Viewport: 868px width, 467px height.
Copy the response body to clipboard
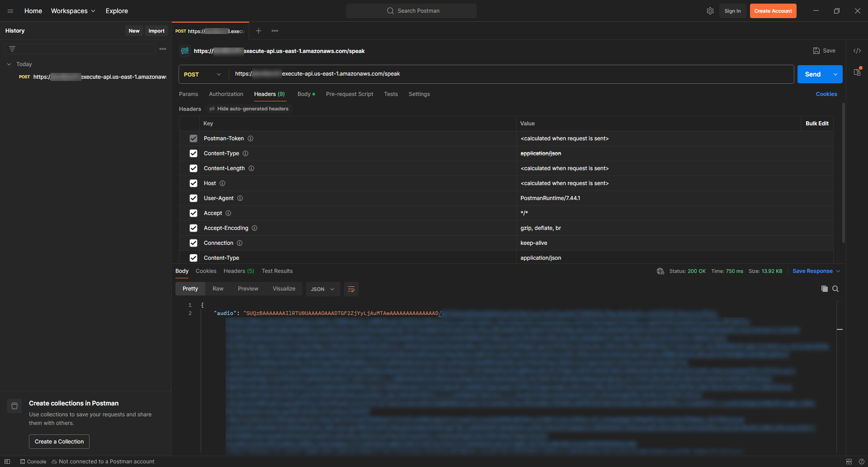[x=825, y=289]
